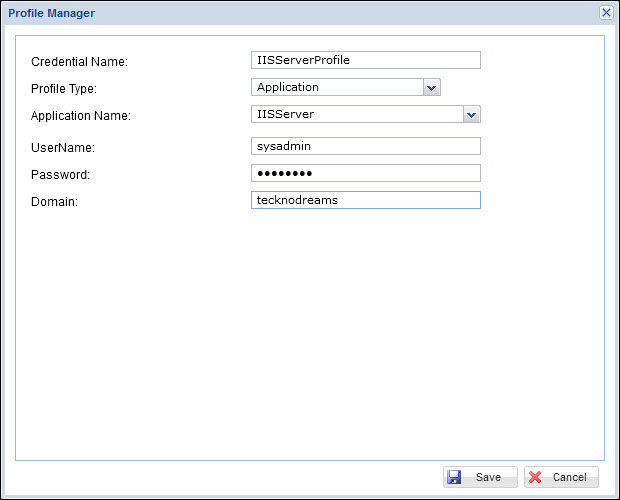Click the "Domain:" label

(x=54, y=202)
